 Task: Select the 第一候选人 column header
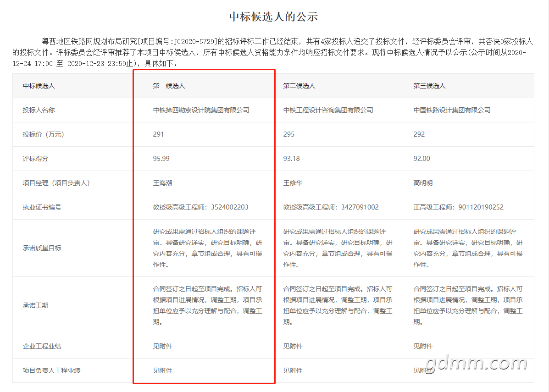point(169,86)
